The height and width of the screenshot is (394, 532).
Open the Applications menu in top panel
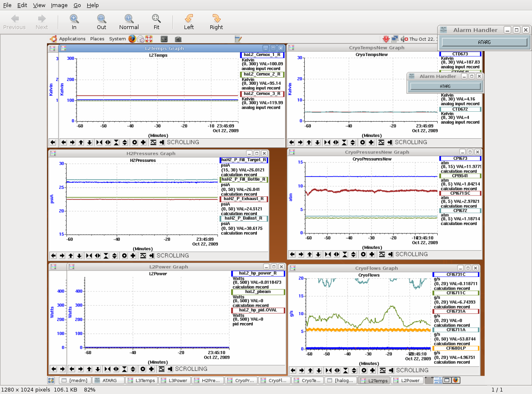(72, 39)
